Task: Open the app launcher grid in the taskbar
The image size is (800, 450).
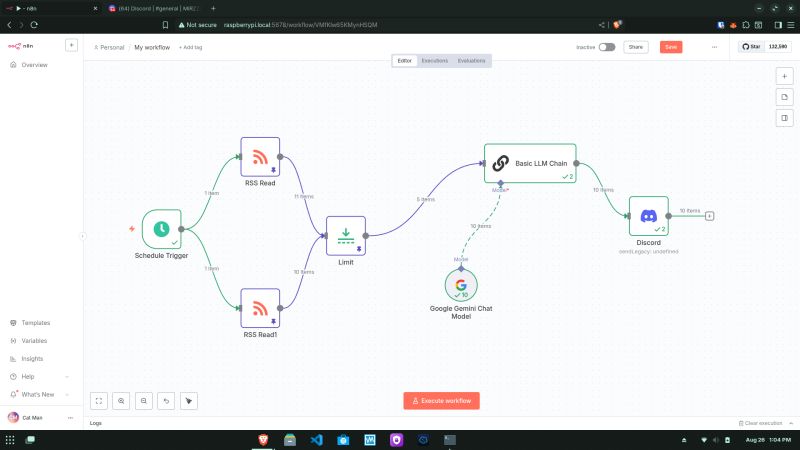Action: click(x=10, y=440)
